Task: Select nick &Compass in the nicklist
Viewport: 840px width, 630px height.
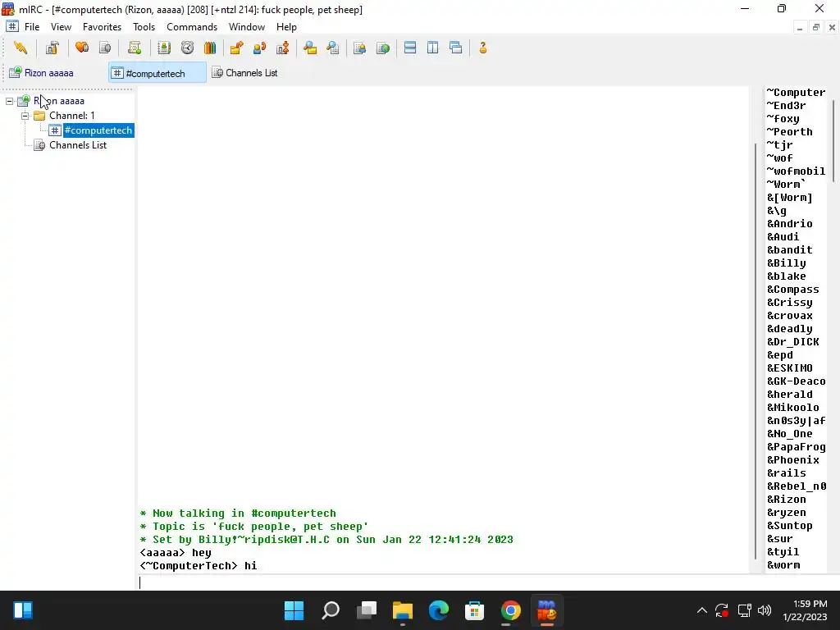Action: click(793, 290)
